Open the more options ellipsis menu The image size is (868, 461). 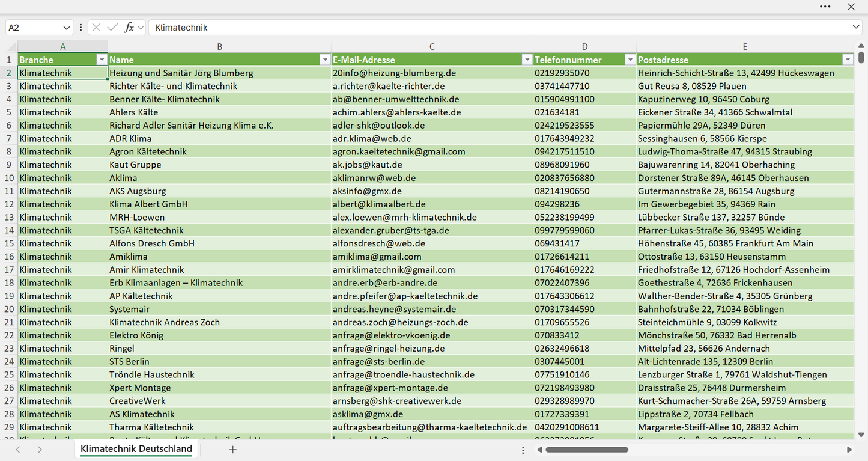click(825, 7)
